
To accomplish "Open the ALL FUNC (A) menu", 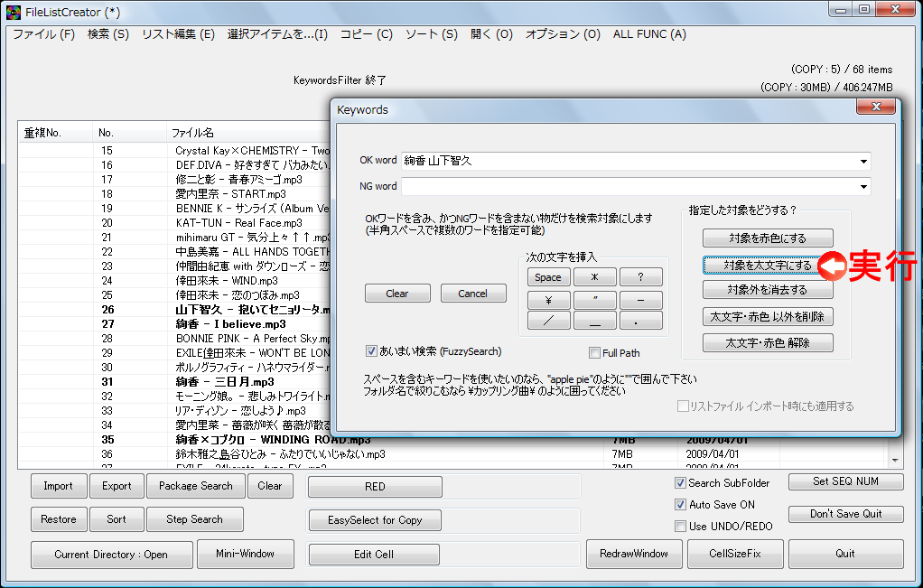I will pos(649,33).
